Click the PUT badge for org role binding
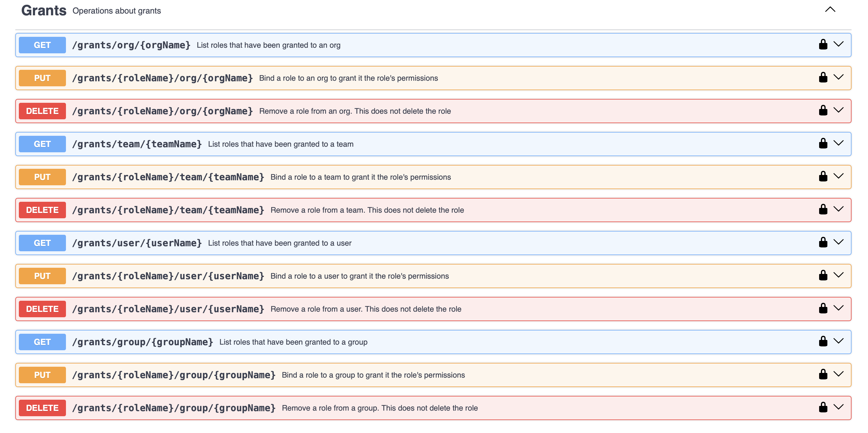The width and height of the screenshot is (868, 433). tap(42, 78)
